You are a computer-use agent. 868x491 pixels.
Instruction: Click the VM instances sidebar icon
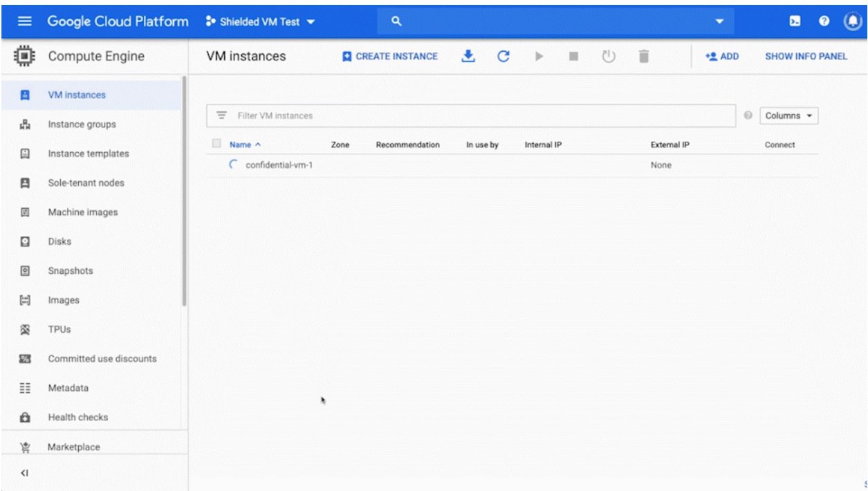(24, 95)
